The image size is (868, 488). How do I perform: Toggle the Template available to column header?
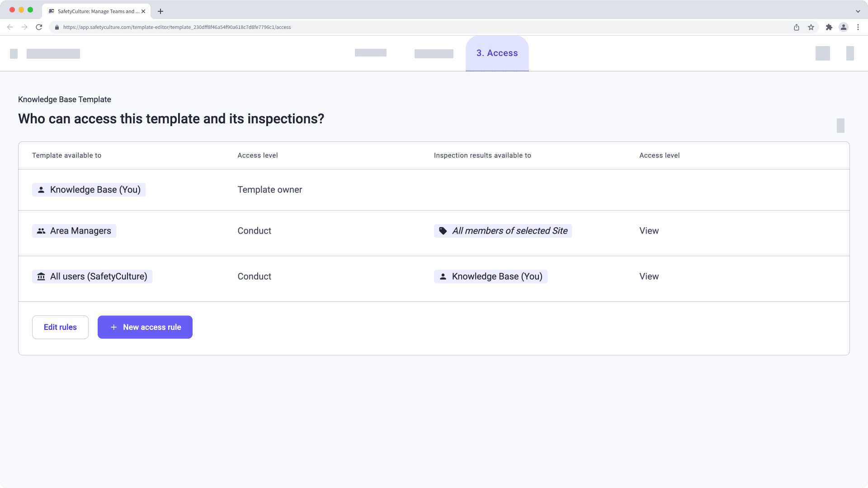[67, 155]
